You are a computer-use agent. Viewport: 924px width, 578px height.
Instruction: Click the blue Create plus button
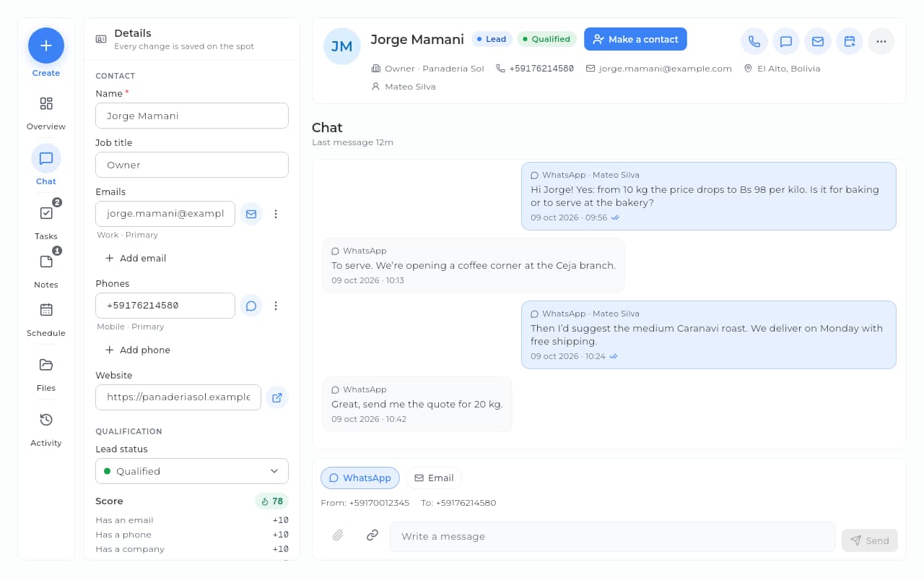pyautogui.click(x=46, y=46)
